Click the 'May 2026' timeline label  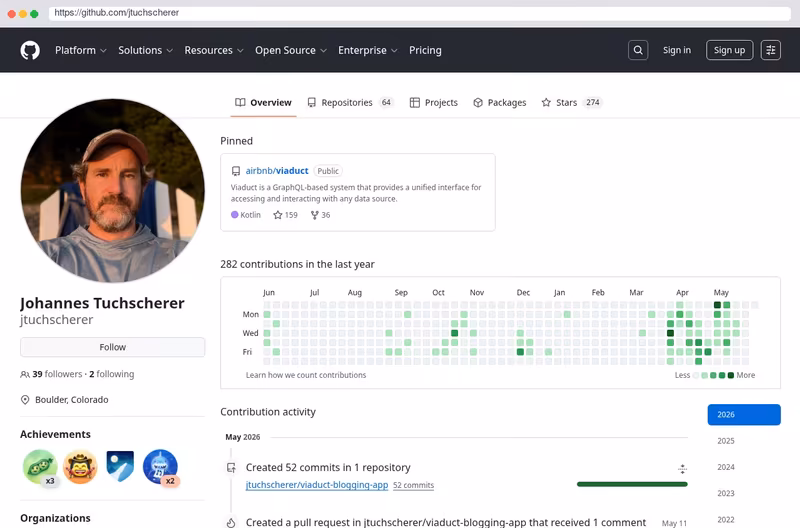tap(243, 437)
